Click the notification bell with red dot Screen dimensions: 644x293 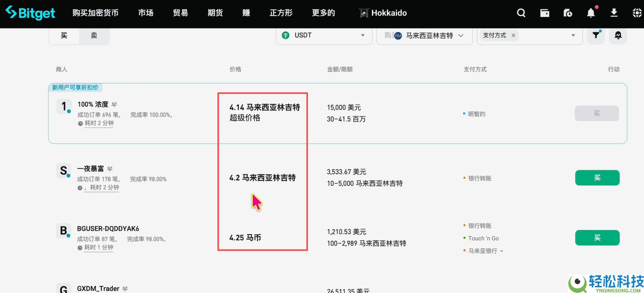pos(590,13)
